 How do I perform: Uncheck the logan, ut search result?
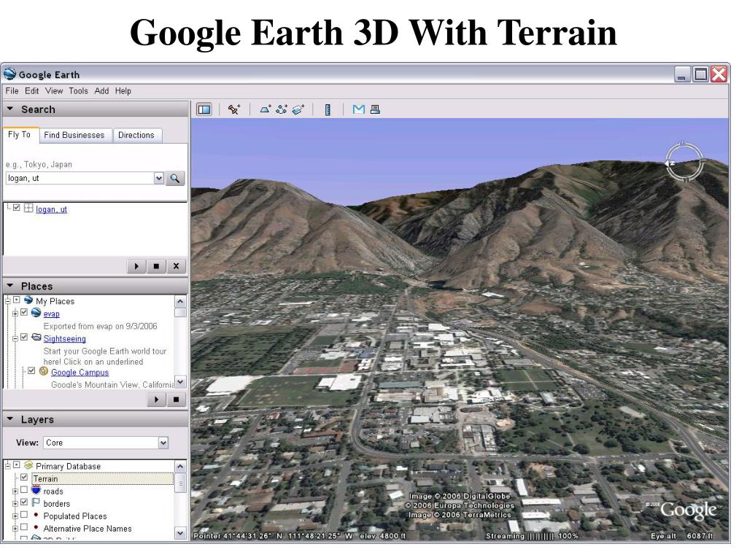tap(17, 208)
